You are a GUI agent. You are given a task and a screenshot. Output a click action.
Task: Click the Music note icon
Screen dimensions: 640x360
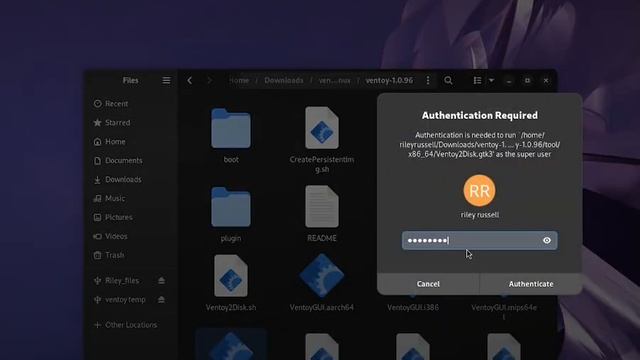[98, 198]
